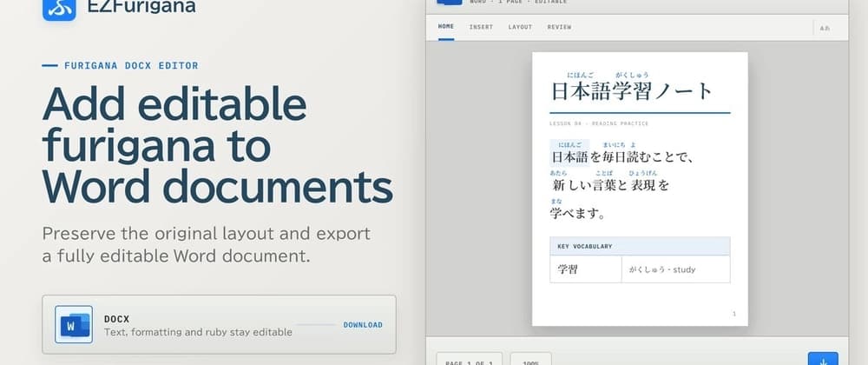
Task: Click the FURIGANA DOCX EDITOR label
Action: point(131,65)
